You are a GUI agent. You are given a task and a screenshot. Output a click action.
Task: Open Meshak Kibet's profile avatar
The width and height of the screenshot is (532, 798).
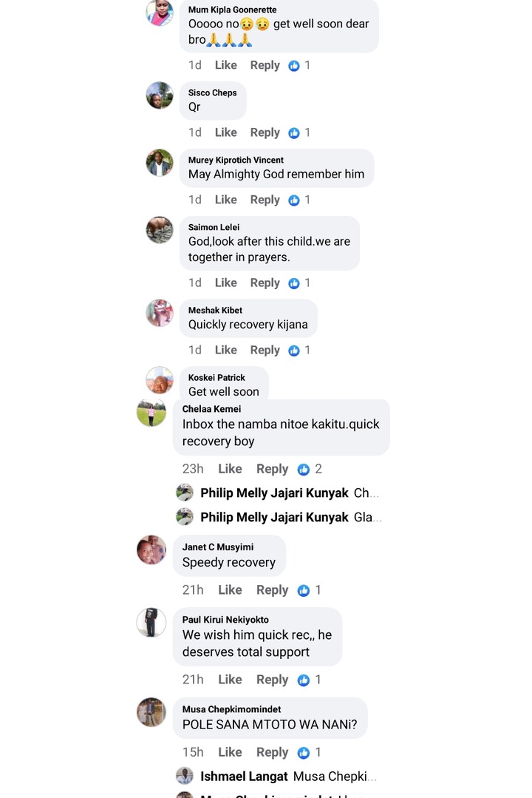tap(160, 313)
